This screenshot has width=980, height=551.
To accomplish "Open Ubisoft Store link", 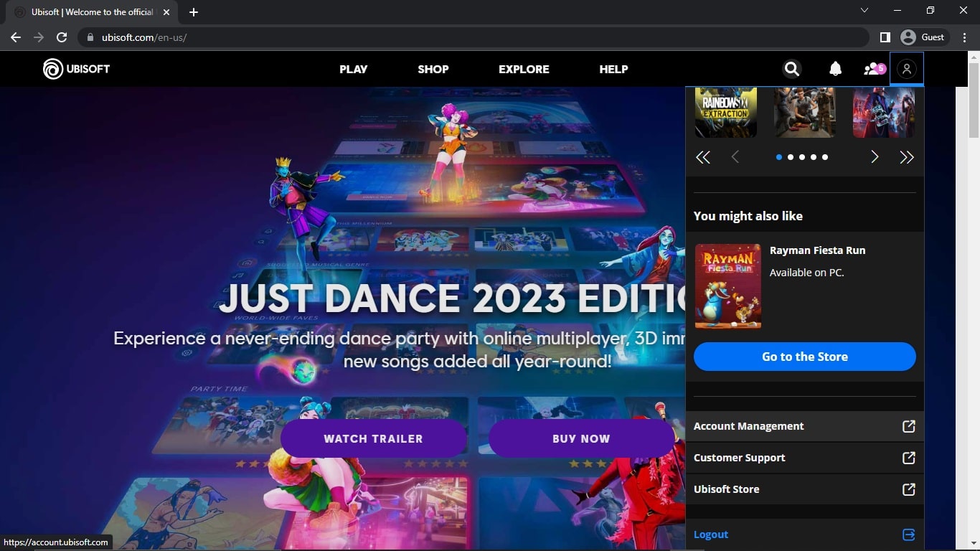I will click(x=805, y=489).
